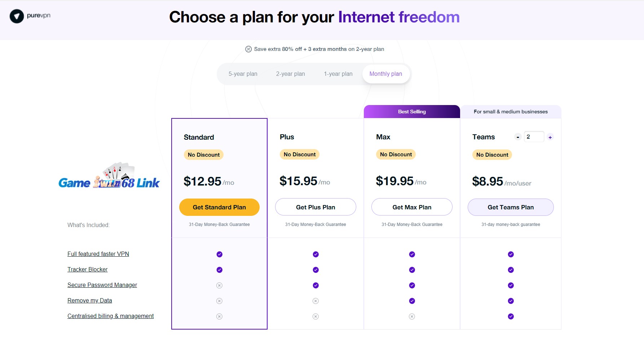Click the discount percent icon near the savings text
The image size is (644, 344).
[248, 49]
